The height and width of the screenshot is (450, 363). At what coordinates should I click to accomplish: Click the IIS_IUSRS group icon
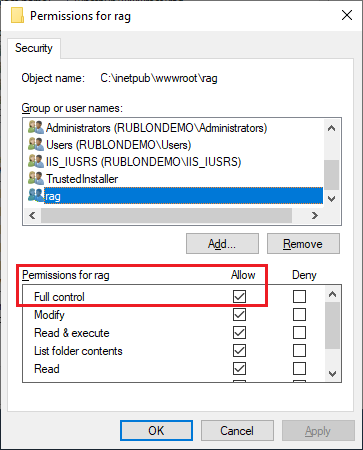click(36, 162)
